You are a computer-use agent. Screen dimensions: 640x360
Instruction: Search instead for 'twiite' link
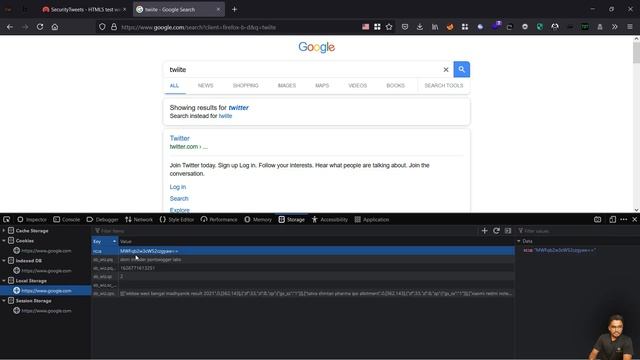[225, 116]
